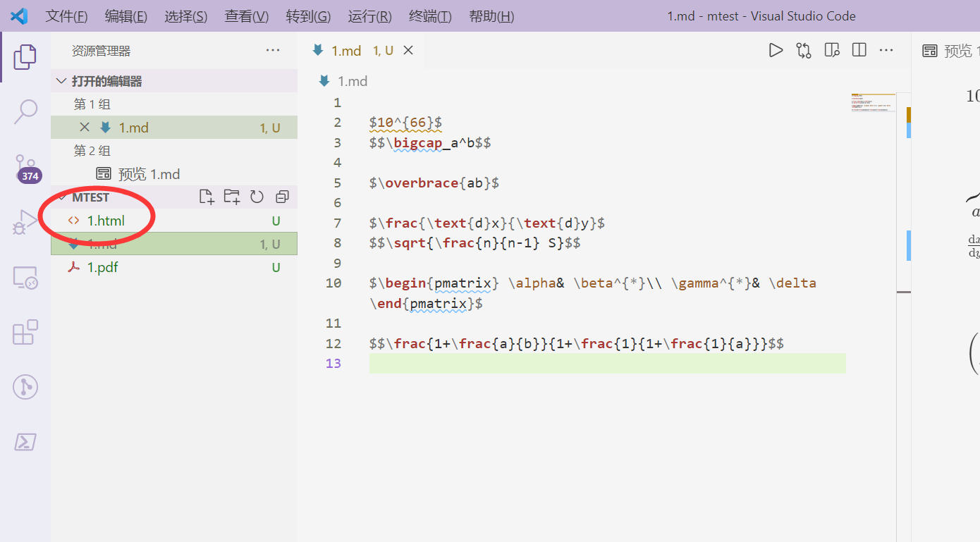Close the 1.md editor tab

click(408, 50)
